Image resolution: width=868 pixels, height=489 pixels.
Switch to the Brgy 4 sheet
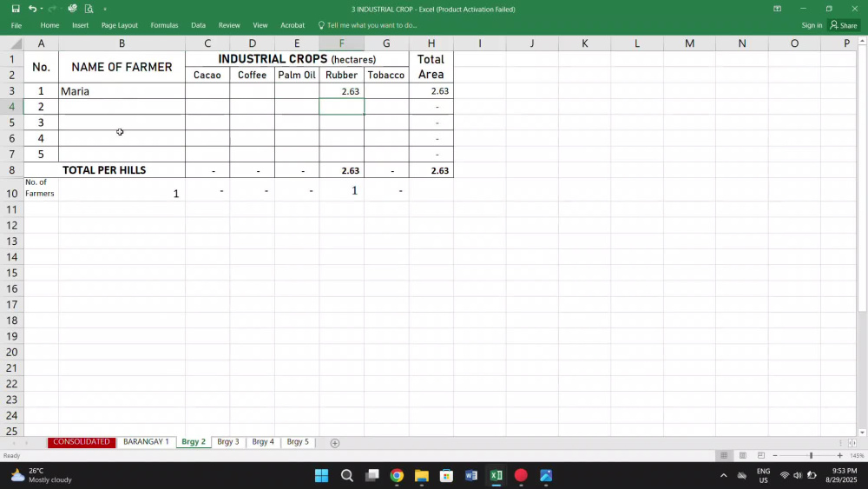(x=263, y=442)
